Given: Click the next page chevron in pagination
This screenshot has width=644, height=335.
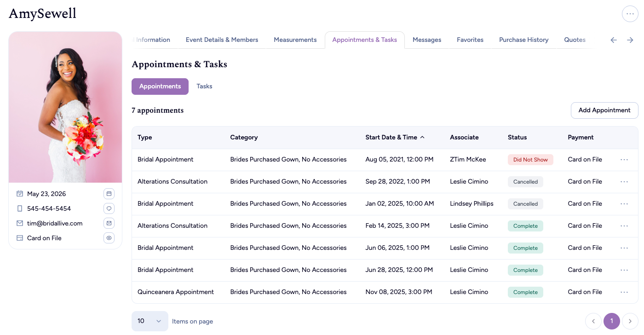Looking at the screenshot, I should (x=630, y=321).
